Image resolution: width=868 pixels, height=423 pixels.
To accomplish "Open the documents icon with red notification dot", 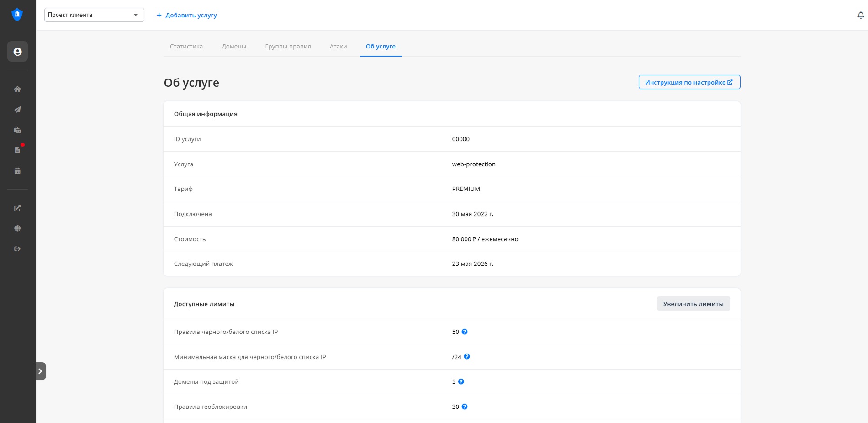I will pyautogui.click(x=17, y=150).
